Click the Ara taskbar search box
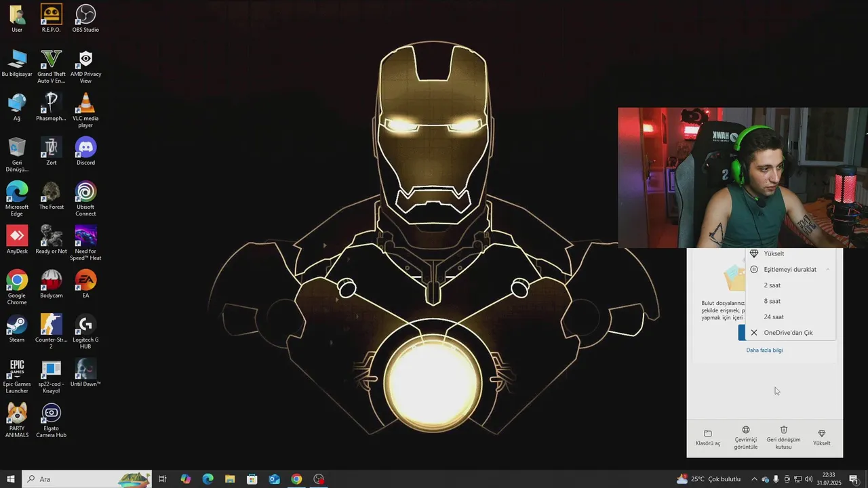The width and height of the screenshot is (868, 488). pos(87,479)
